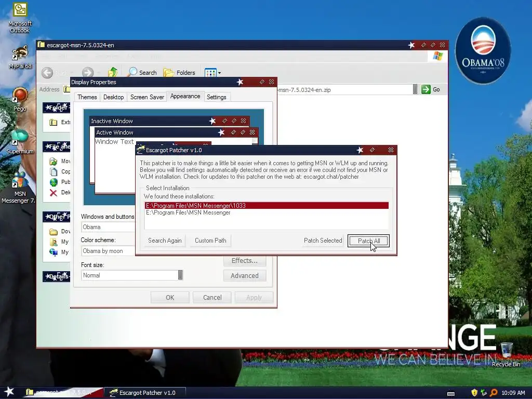This screenshot has width=532, height=399.
Task: Click the Search Again button
Action: [165, 241]
